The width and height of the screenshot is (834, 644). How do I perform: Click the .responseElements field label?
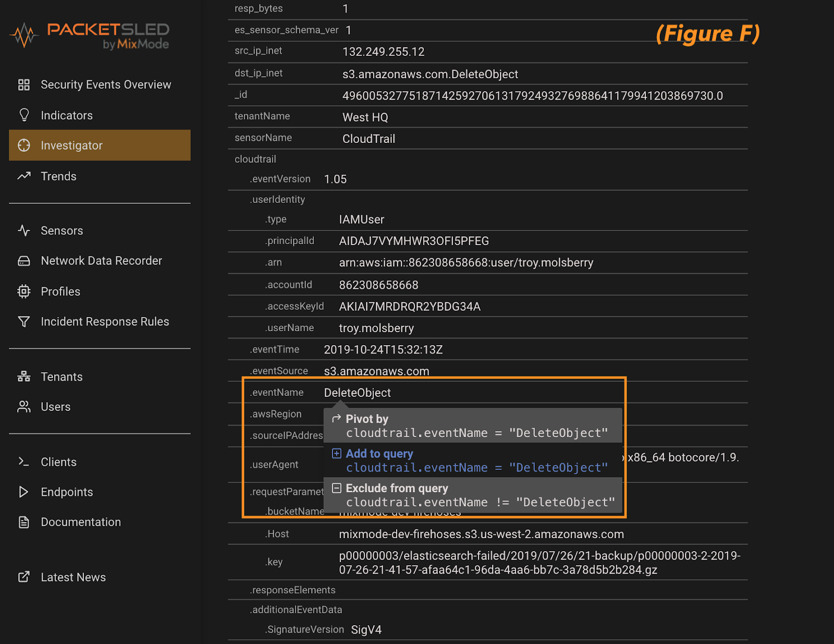pos(292,590)
